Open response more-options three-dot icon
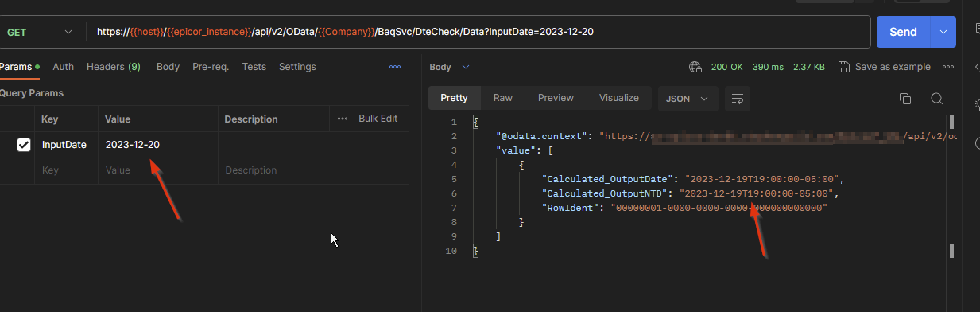 click(x=947, y=67)
